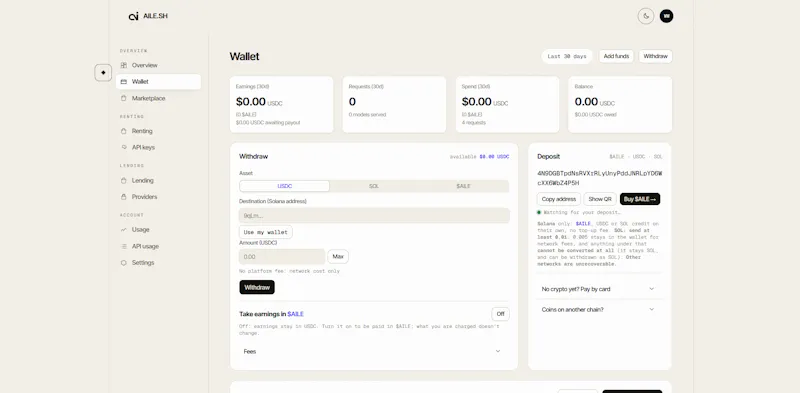800x393 pixels.
Task: Expand Coins on another chain?
Action: 599,309
